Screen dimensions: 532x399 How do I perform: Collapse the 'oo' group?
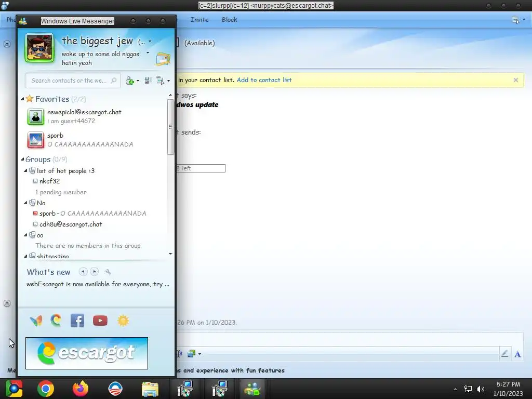(25, 235)
